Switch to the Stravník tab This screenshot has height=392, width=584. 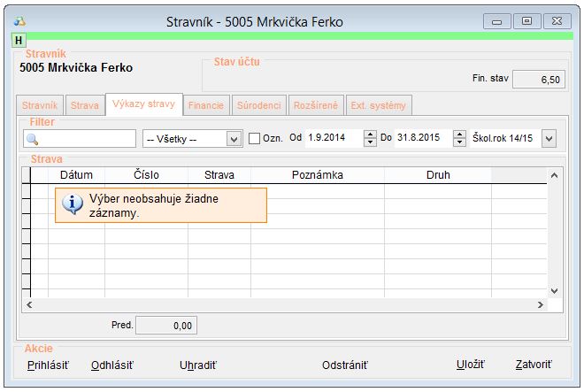click(x=39, y=105)
